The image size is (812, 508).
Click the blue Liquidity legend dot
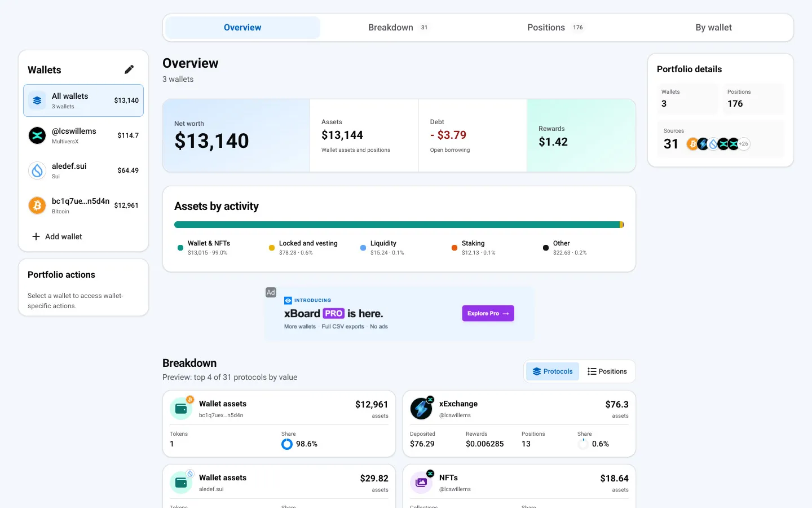click(x=363, y=248)
